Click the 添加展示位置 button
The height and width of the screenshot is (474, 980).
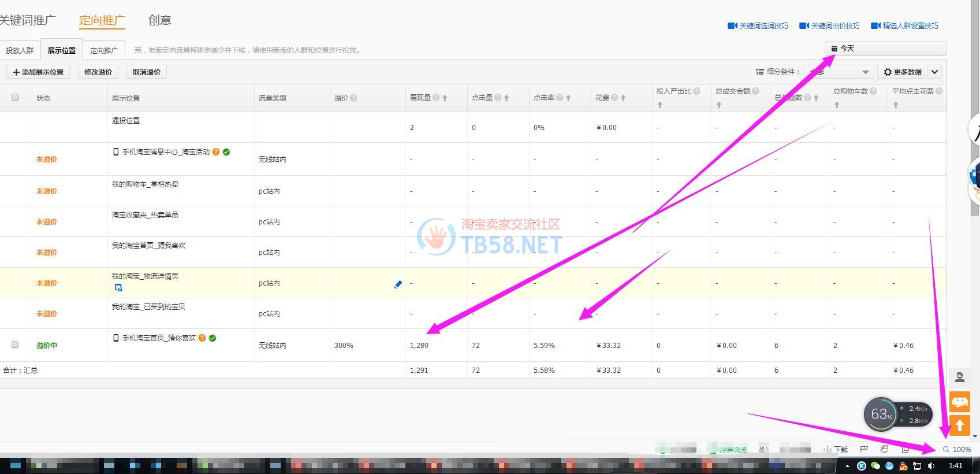[38, 72]
